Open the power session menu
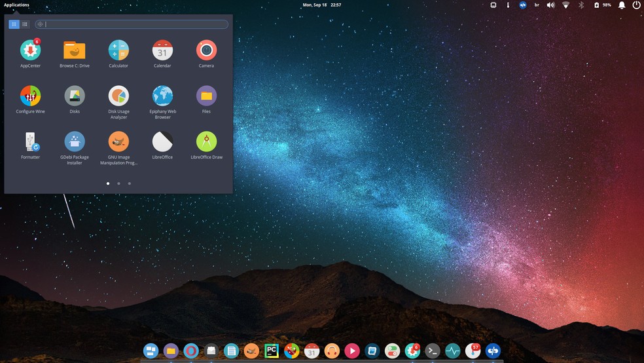The height and width of the screenshot is (363, 644). (x=636, y=5)
